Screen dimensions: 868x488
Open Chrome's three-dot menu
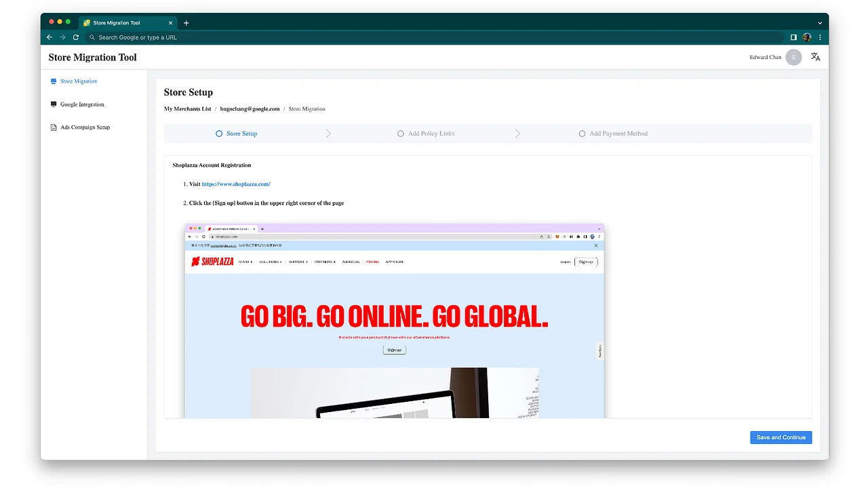820,37
